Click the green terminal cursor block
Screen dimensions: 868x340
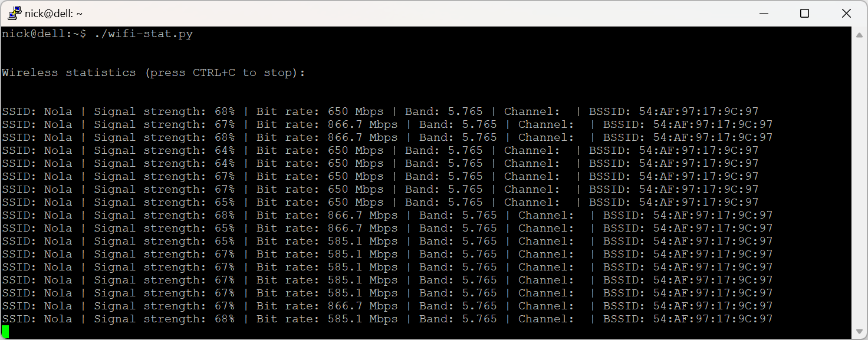point(5,333)
